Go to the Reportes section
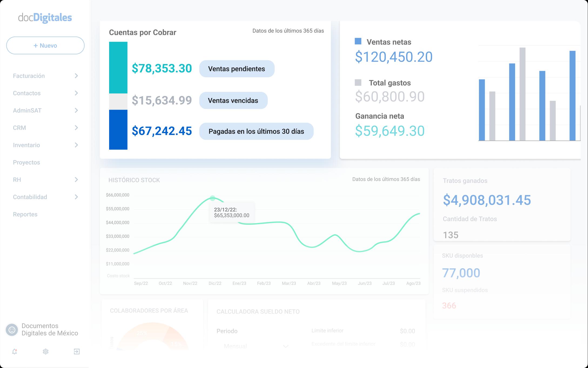588x368 pixels. coord(25,214)
